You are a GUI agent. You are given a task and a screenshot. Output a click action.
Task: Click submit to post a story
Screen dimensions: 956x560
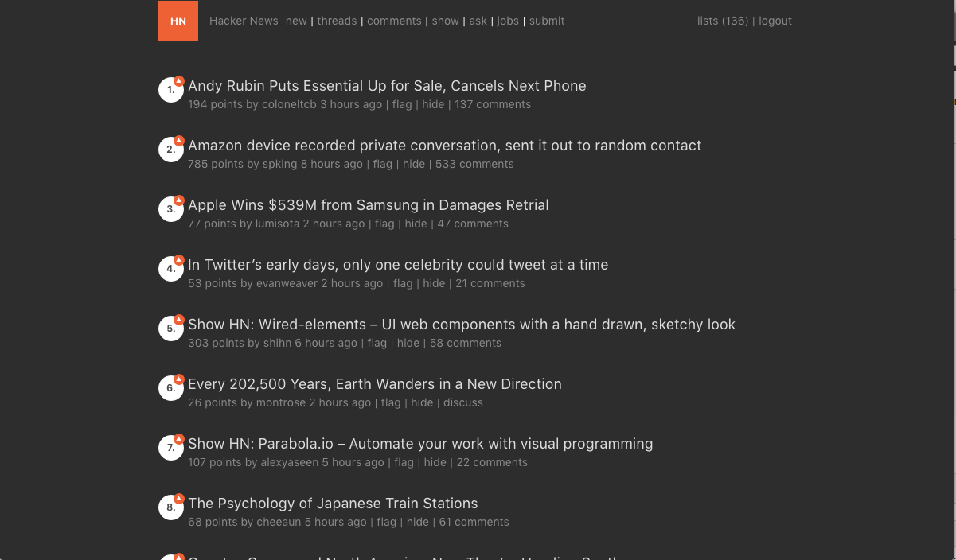pos(547,21)
